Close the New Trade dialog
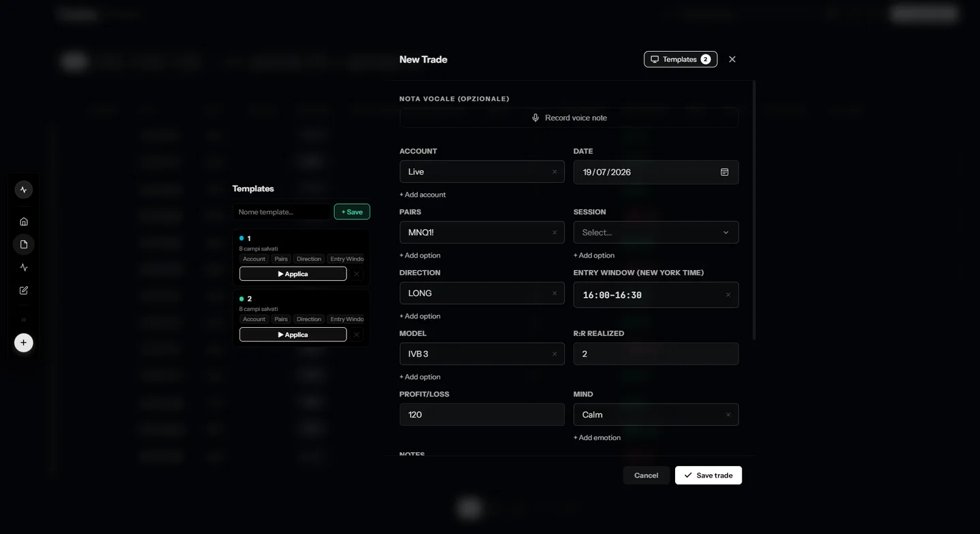The image size is (980, 534). [x=732, y=59]
